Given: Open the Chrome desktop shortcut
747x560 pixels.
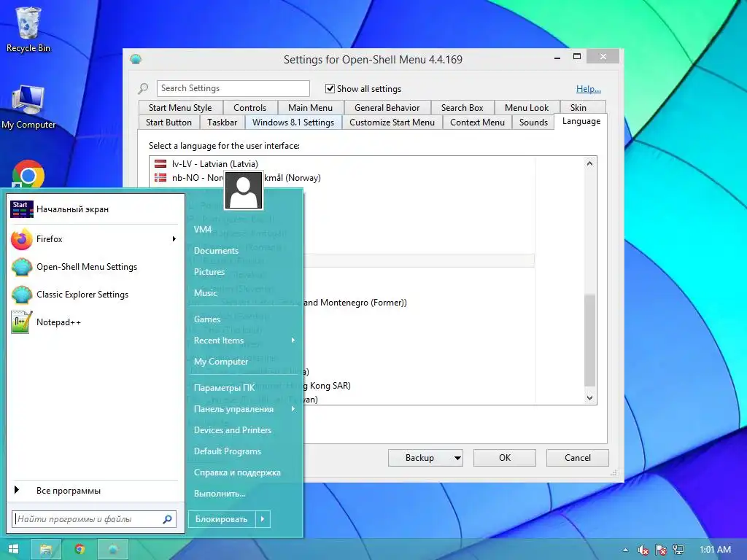Looking at the screenshot, I should (28, 174).
